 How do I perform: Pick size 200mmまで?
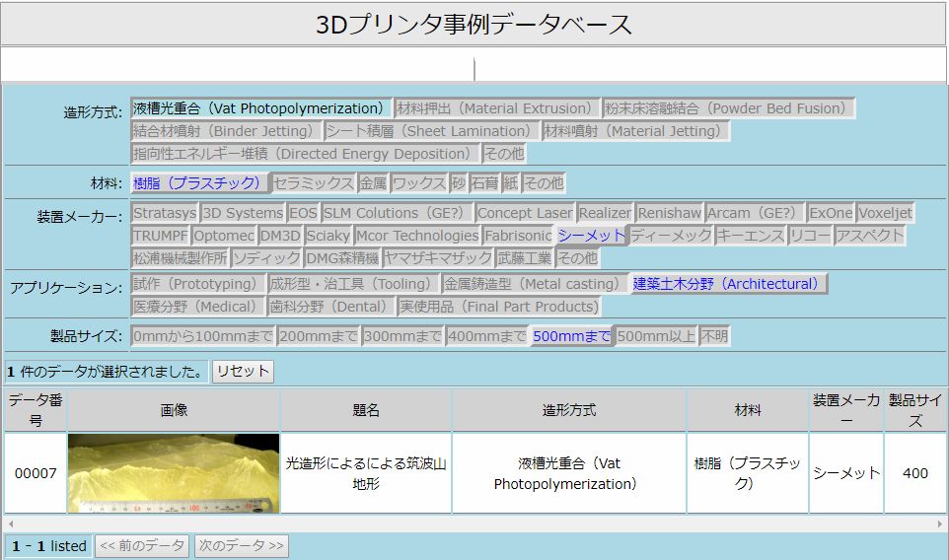(319, 335)
